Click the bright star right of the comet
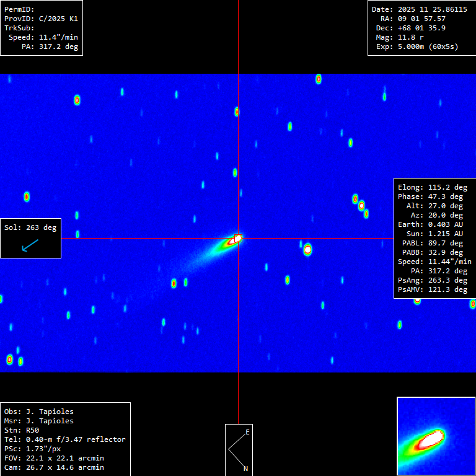 tap(307, 250)
